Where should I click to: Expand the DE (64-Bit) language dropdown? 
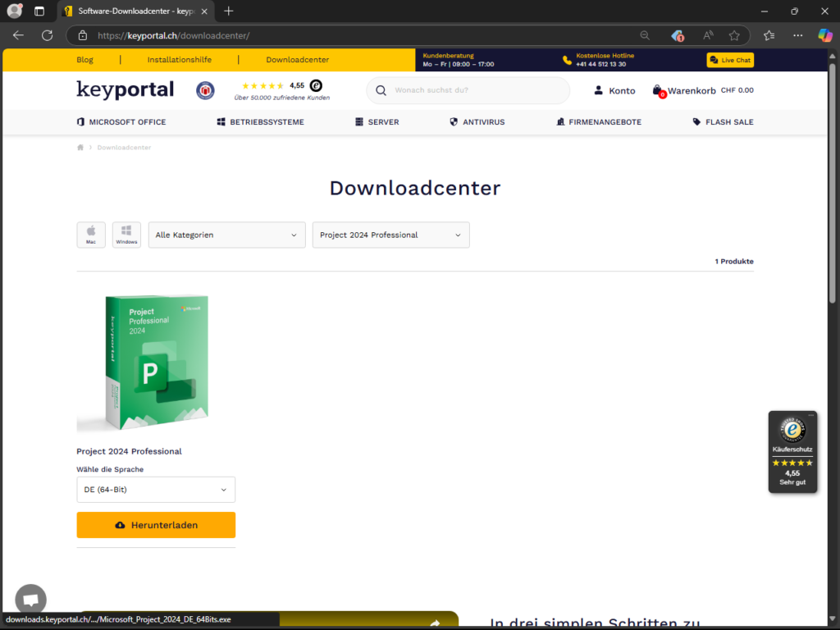click(x=156, y=490)
